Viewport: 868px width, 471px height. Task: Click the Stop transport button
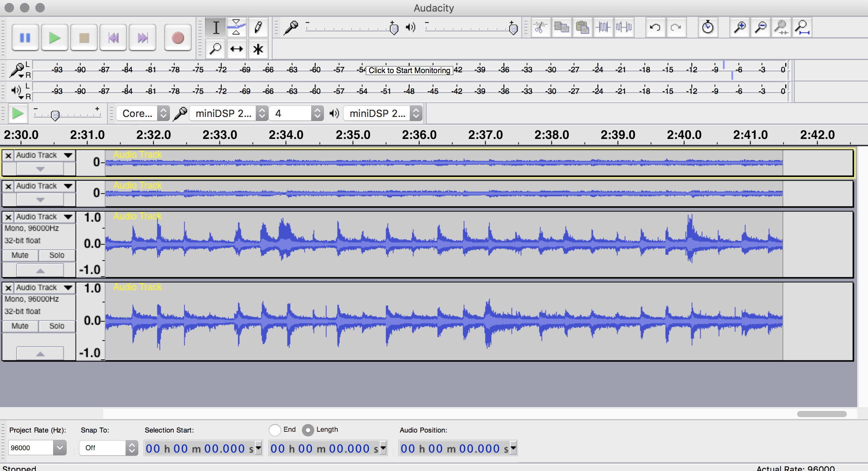click(x=84, y=38)
